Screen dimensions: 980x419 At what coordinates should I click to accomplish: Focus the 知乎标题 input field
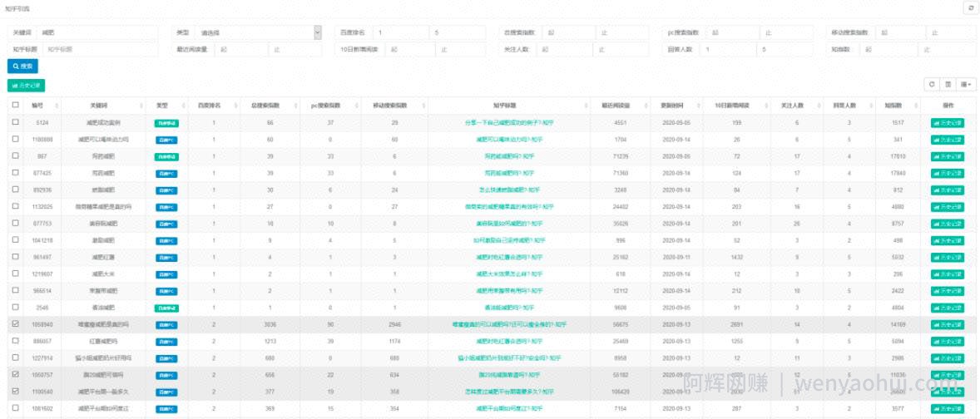coord(100,49)
